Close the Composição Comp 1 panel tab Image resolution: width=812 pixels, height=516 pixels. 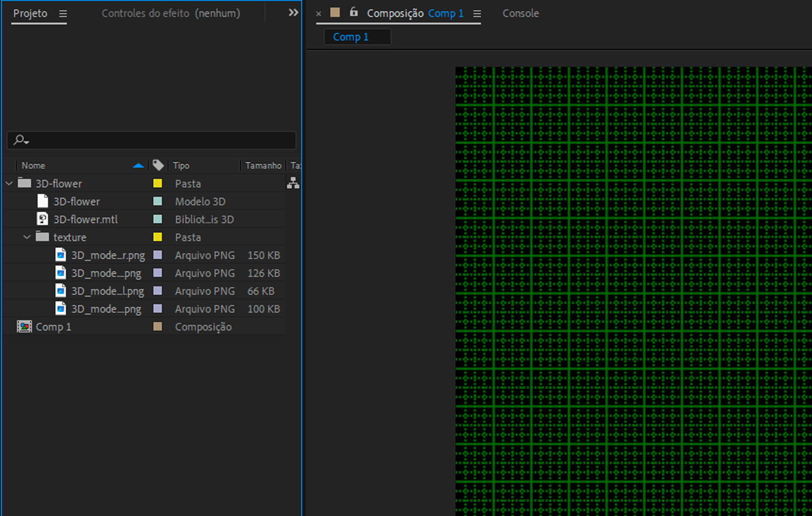tap(318, 14)
